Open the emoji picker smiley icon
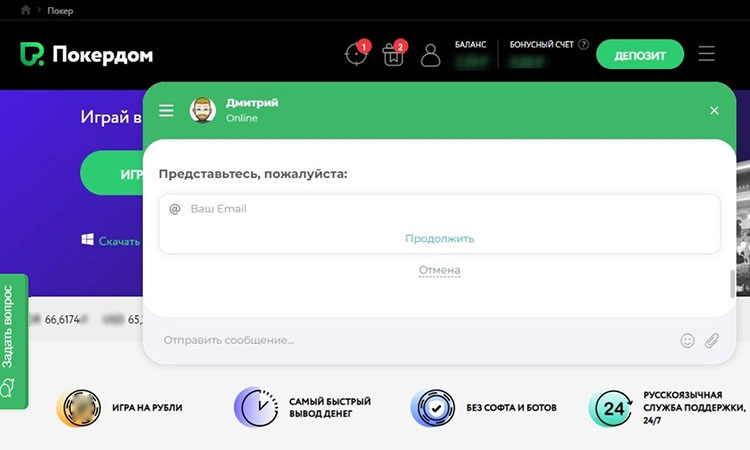The height and width of the screenshot is (450, 750). tap(687, 340)
